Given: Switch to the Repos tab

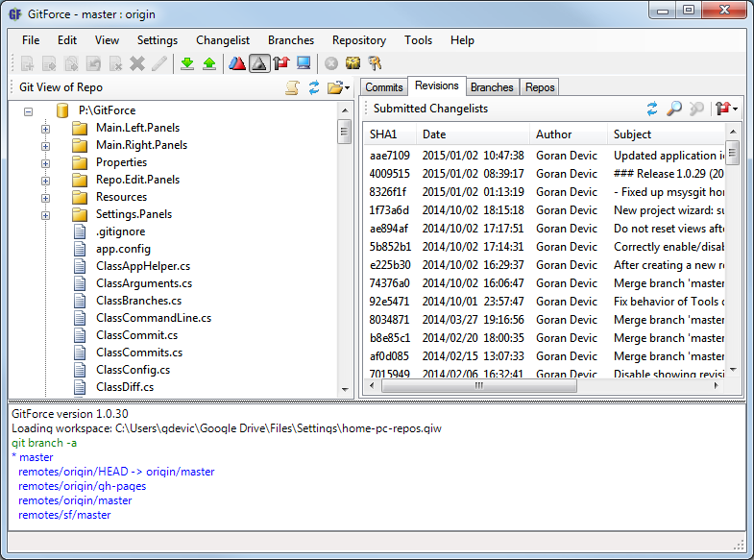Looking at the screenshot, I should pyautogui.click(x=540, y=87).
